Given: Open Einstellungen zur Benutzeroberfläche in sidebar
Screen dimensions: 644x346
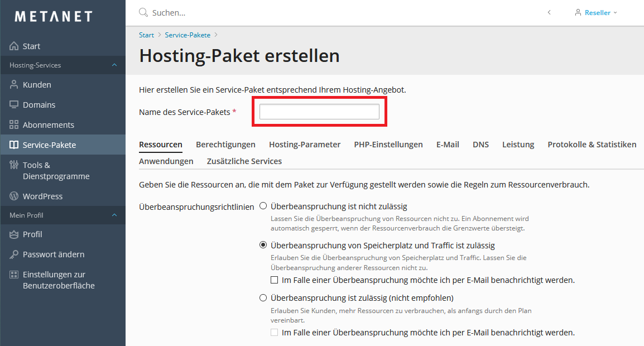Looking at the screenshot, I should pyautogui.click(x=59, y=280).
